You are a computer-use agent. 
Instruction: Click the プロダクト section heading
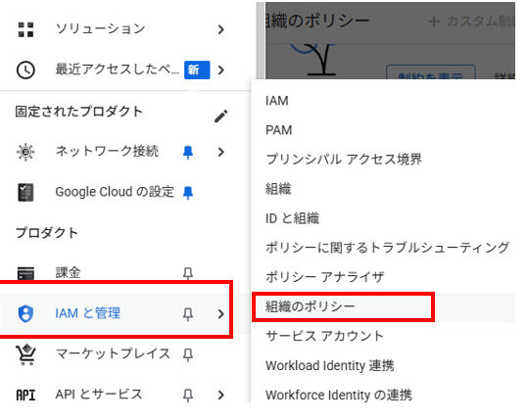[x=47, y=232]
